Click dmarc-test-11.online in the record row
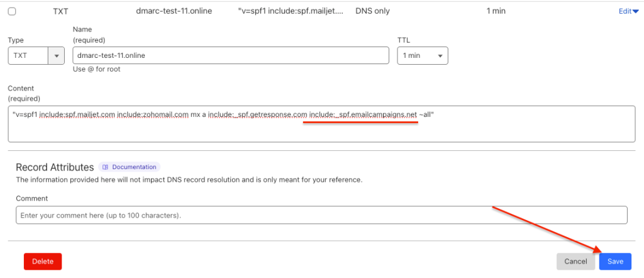Screen dimensions: 644x278 [174, 11]
